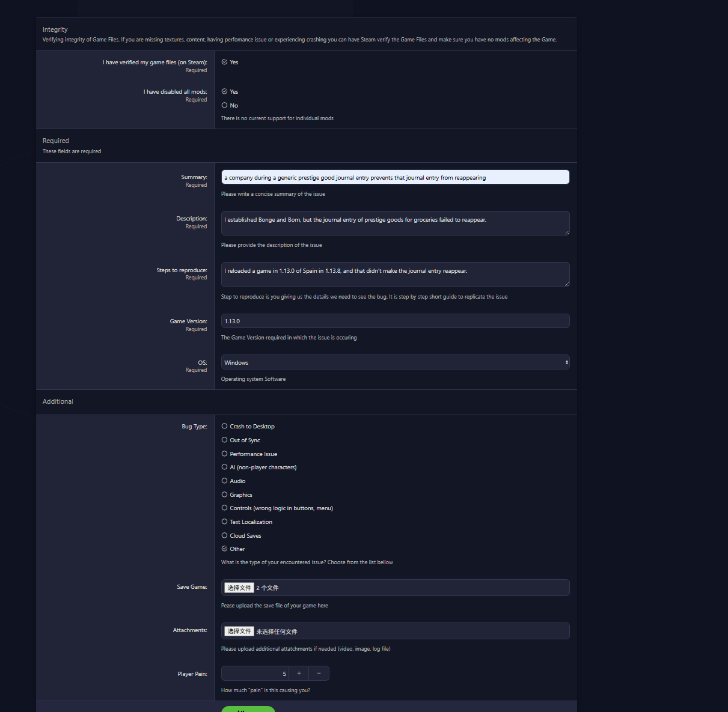728x712 pixels.
Task: Click resize grip of Steps to reproduce area
Action: pyautogui.click(x=566, y=284)
